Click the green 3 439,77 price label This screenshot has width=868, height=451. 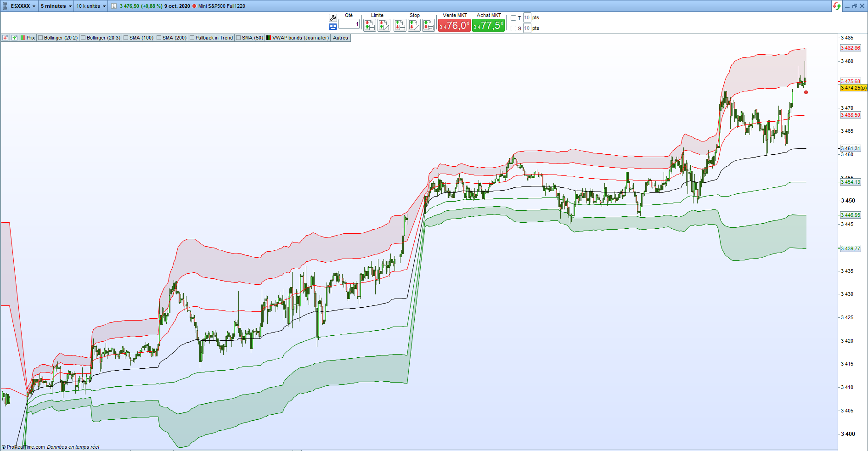coord(851,248)
